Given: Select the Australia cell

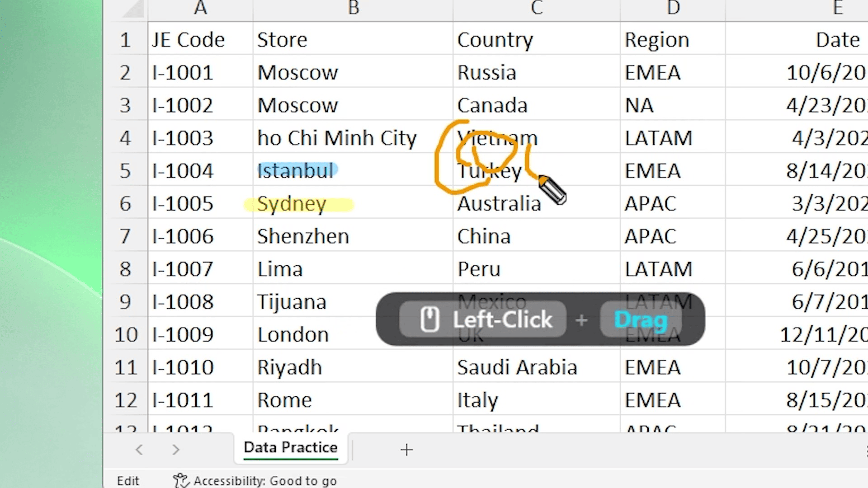Looking at the screenshot, I should [537, 203].
